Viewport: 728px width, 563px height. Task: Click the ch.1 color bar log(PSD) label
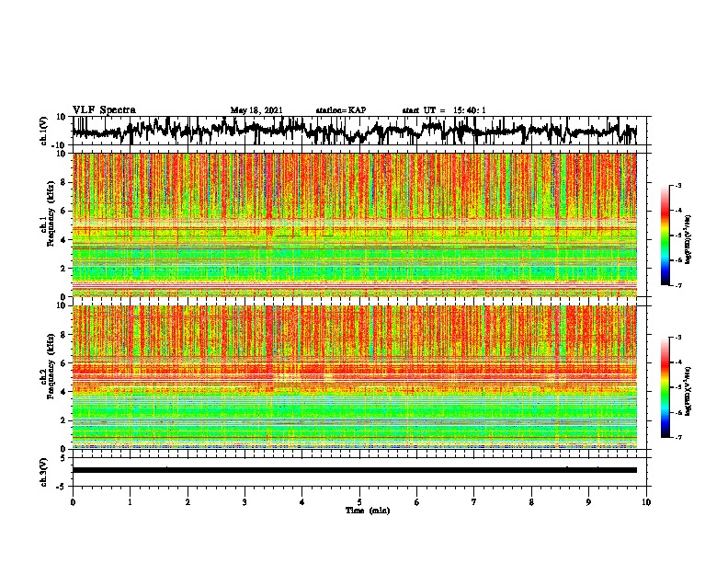click(x=688, y=239)
